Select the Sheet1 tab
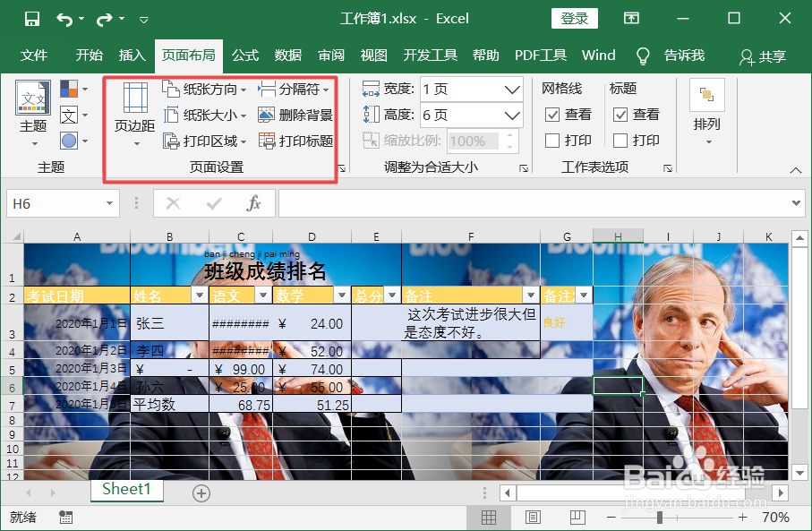The width and height of the screenshot is (812, 531). (126, 489)
